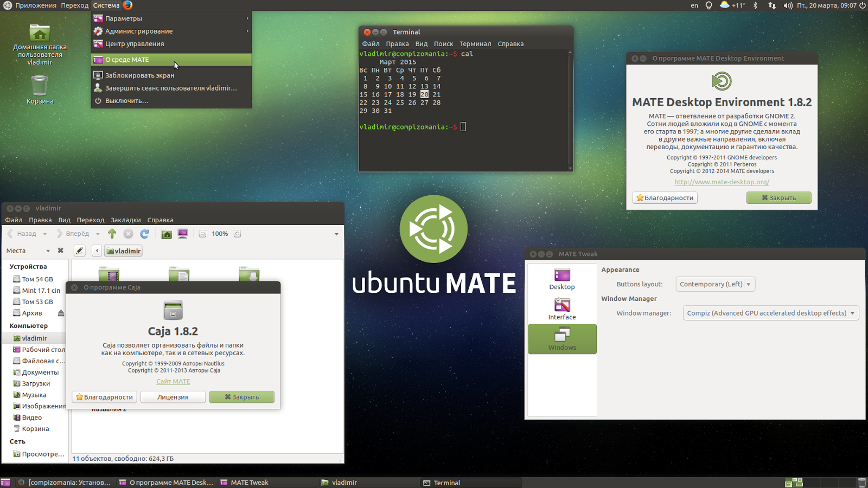
Task: Click Благодарности in the MATE about dialog
Action: [x=665, y=198]
